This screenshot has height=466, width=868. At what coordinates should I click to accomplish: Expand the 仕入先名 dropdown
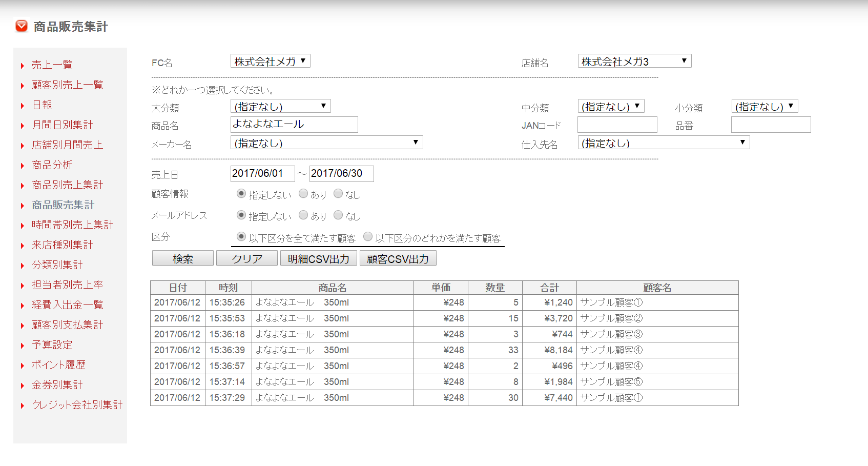[x=664, y=143]
